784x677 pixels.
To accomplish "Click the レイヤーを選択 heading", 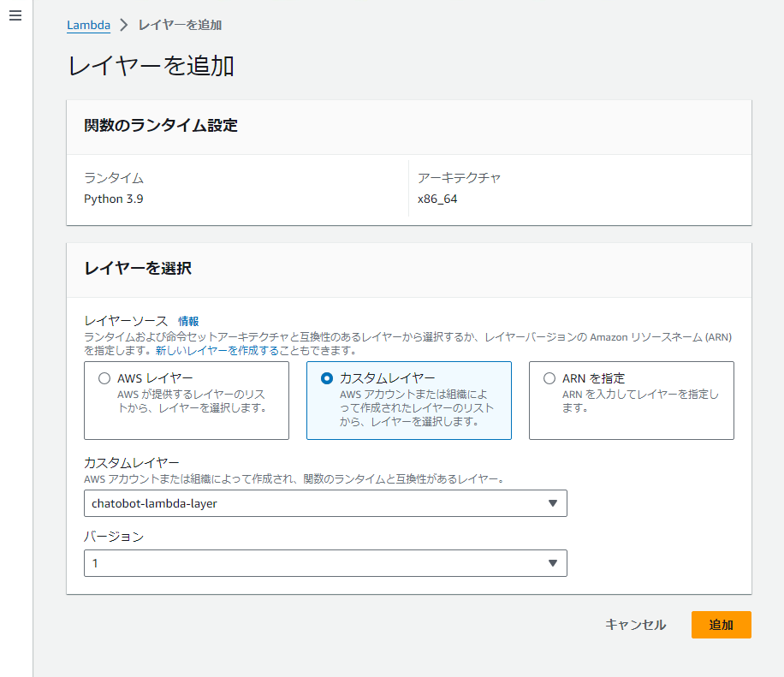I will point(138,269).
